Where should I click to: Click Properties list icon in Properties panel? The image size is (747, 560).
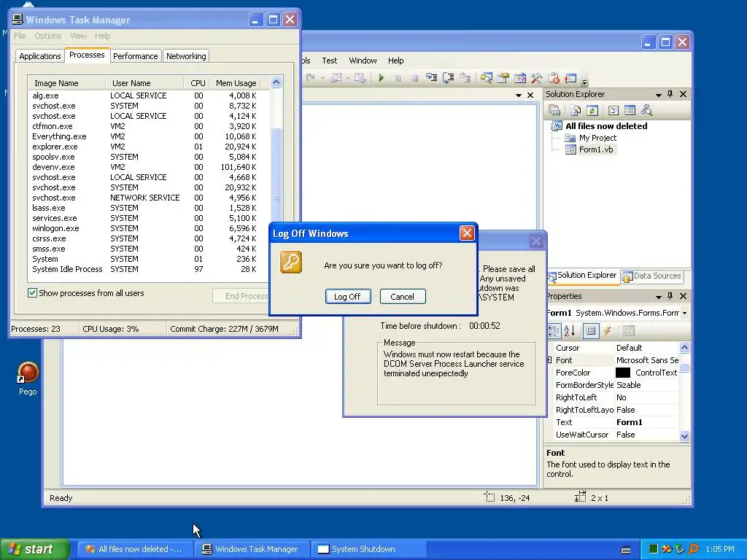click(x=591, y=330)
